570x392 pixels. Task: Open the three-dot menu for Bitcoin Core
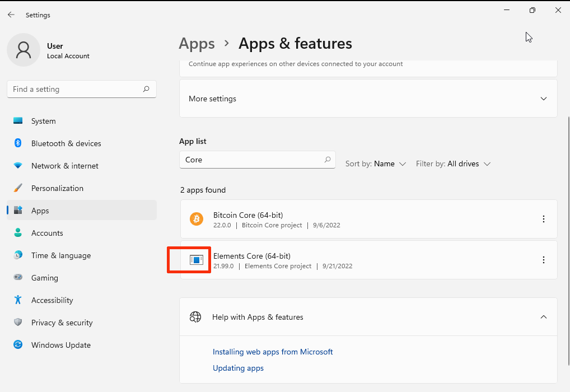(x=544, y=219)
